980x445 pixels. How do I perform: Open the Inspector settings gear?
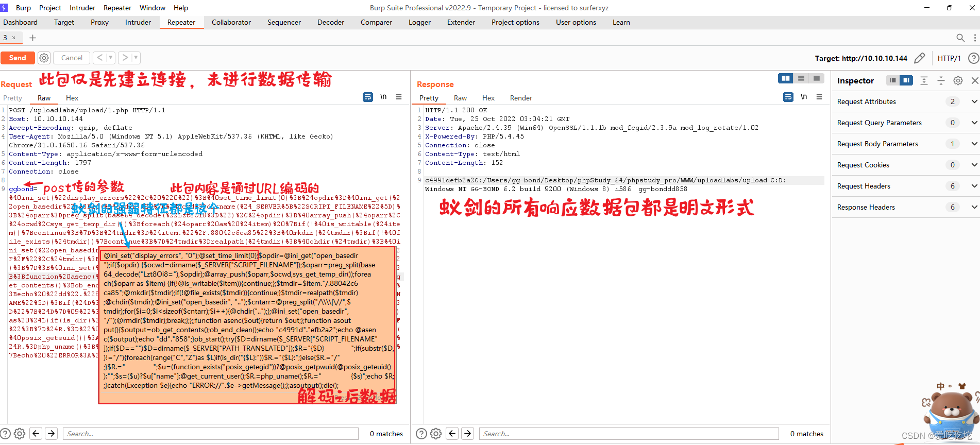point(958,80)
